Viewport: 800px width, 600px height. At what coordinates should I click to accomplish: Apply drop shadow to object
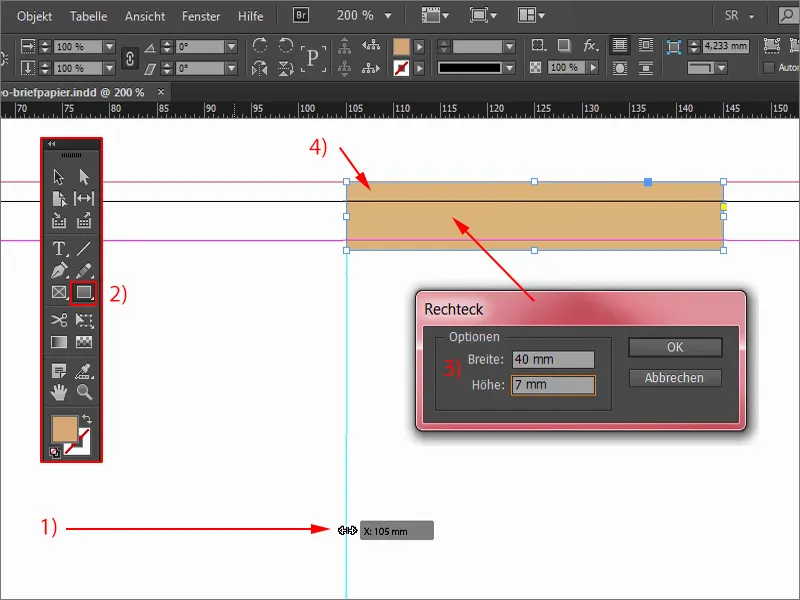(563, 45)
